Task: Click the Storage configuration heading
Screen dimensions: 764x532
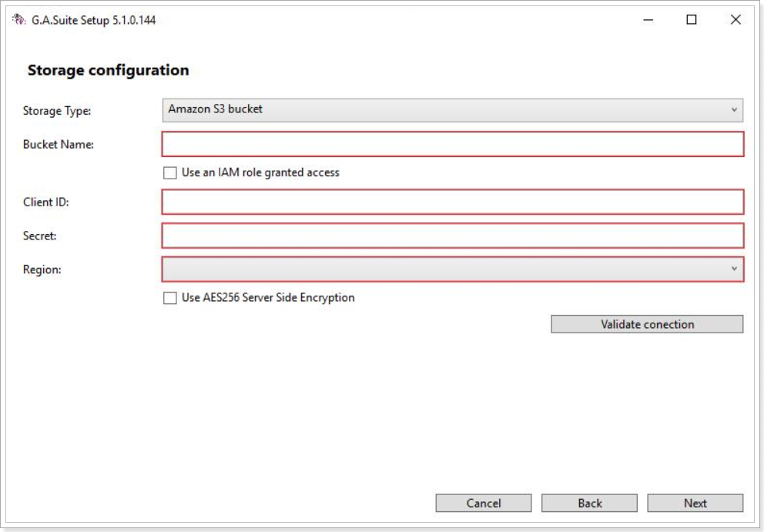Action: (108, 71)
